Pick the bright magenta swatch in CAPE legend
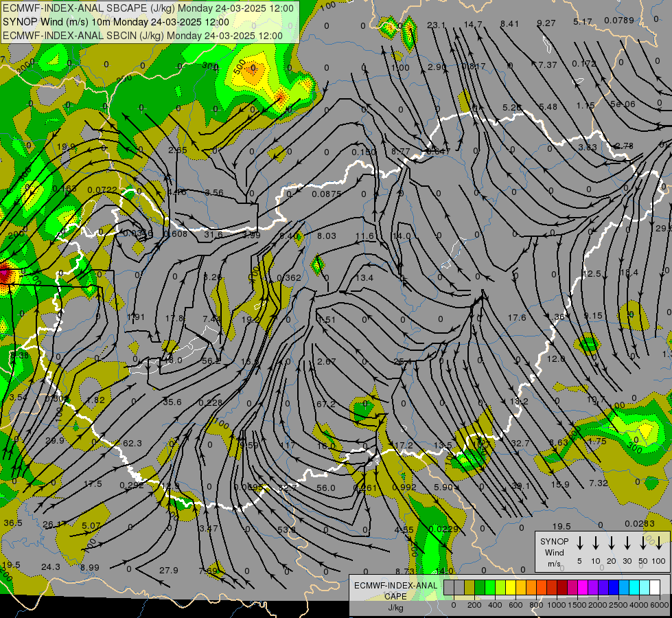Image resolution: width=672 pixels, height=618 pixels. click(583, 588)
